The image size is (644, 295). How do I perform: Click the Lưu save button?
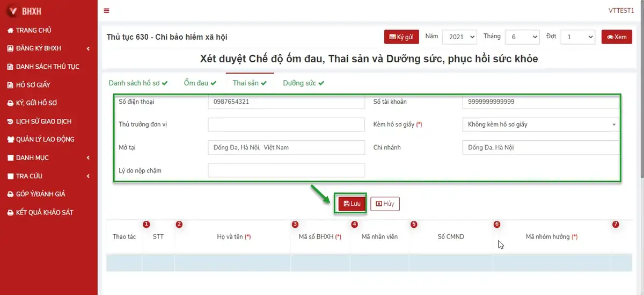click(x=352, y=204)
